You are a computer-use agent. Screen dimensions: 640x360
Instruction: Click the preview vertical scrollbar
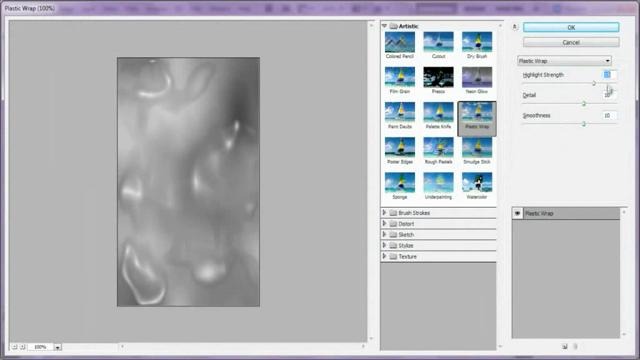(x=371, y=182)
